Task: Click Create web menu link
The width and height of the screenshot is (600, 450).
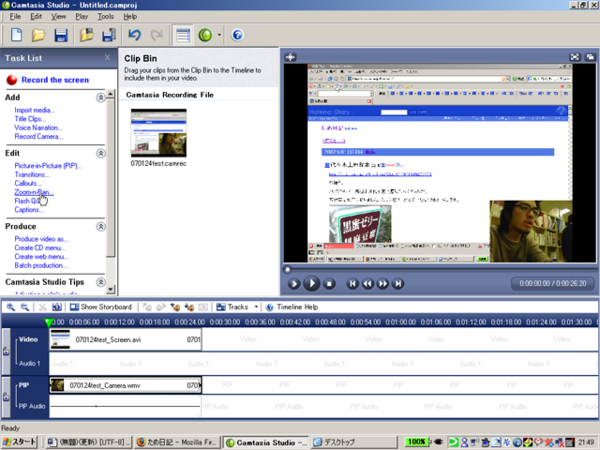Action: coord(41,257)
